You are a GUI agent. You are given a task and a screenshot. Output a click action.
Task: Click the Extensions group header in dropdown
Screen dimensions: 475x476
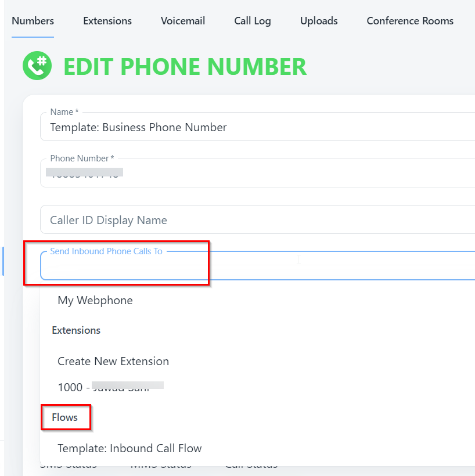[76, 330]
